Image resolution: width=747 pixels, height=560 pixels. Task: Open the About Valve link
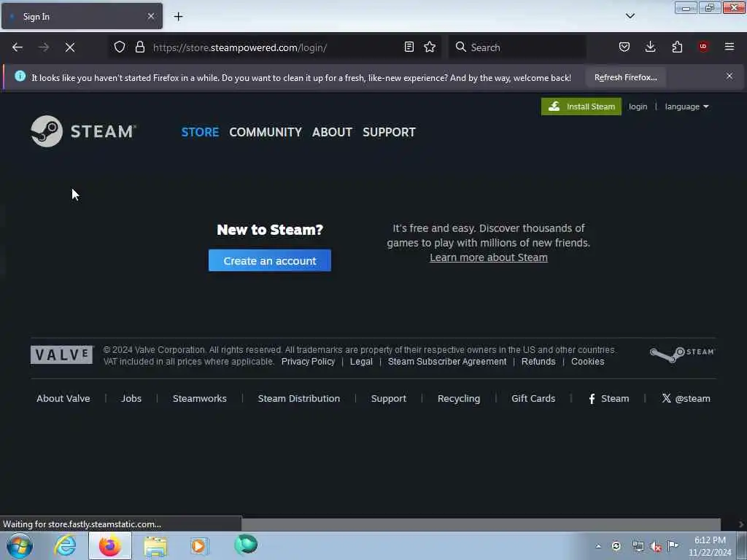pos(63,399)
